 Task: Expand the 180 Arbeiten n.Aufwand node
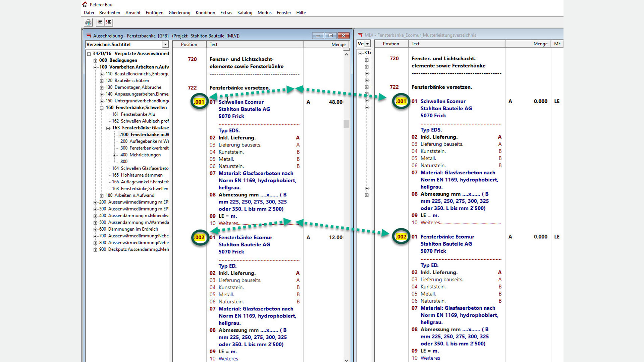[102, 195]
